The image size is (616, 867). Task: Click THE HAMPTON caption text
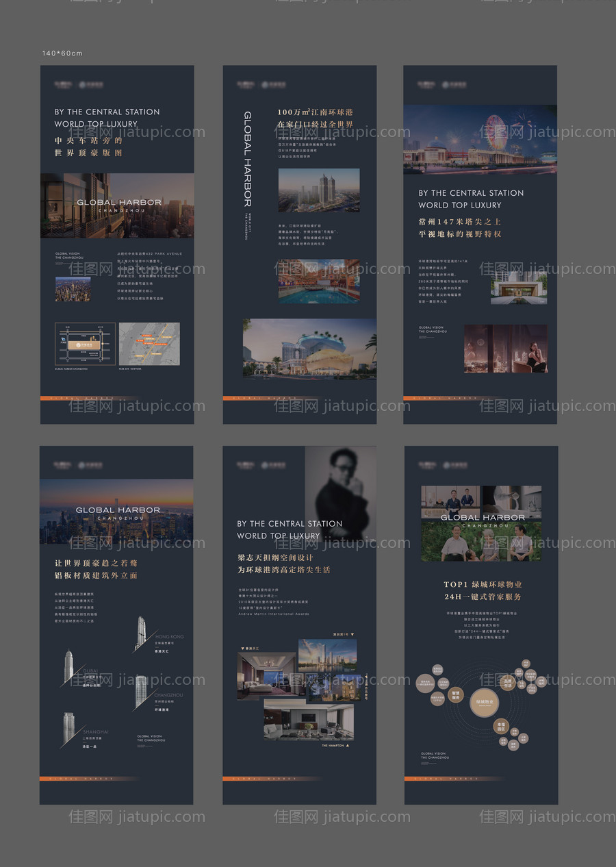tap(335, 746)
